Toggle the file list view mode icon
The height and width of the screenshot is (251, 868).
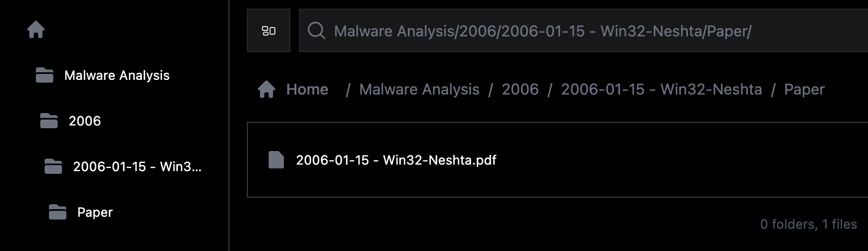pos(269,31)
